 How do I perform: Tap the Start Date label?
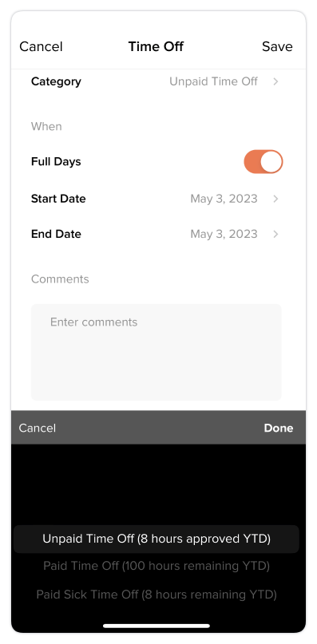coord(58,199)
